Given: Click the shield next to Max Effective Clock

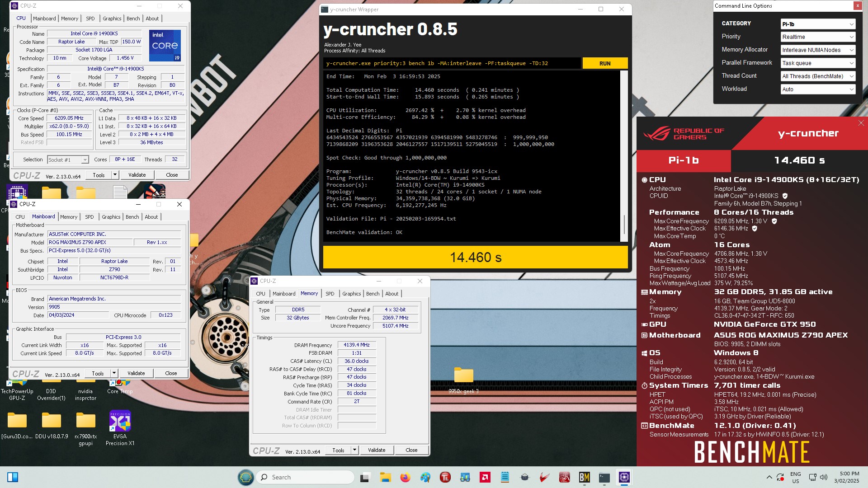Looking at the screenshot, I should click(755, 228).
